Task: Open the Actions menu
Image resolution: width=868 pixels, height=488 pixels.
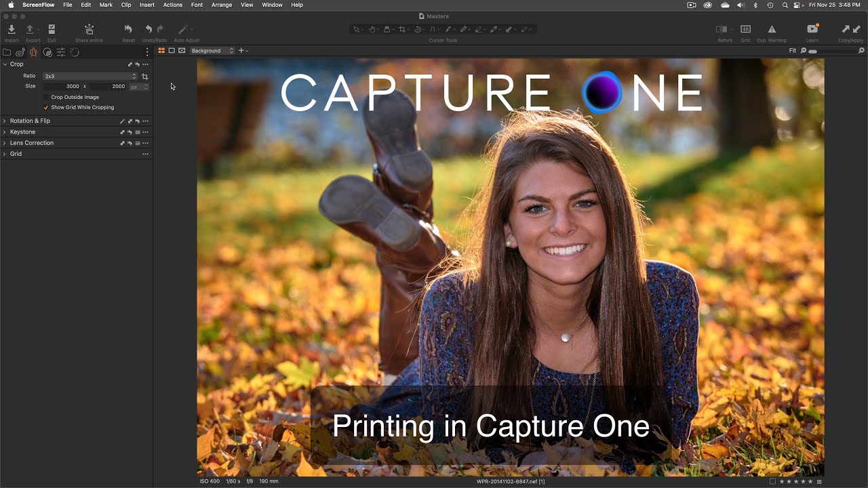Action: tap(172, 5)
